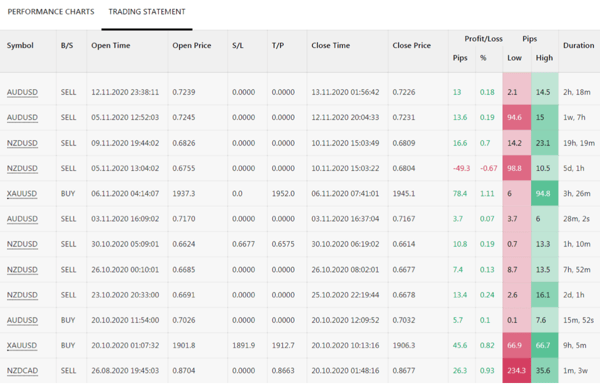Select take profit value 1952.0
Image resolution: width=600 pixels, height=385 pixels.
click(x=283, y=194)
